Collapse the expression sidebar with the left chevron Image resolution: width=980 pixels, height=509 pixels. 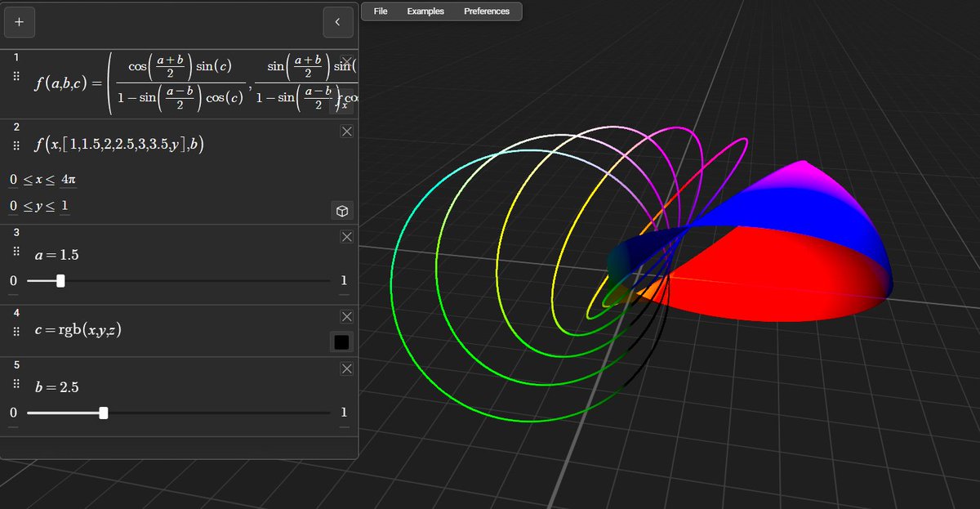337,23
